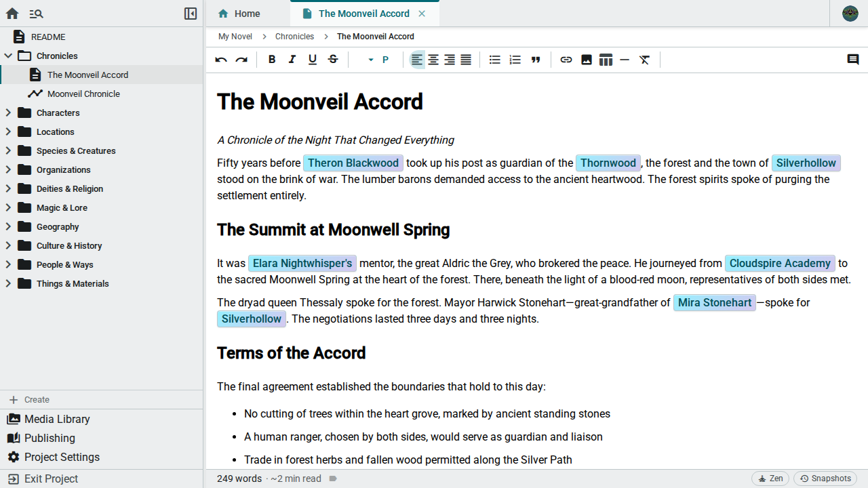Collapse the sidebar panel
The image size is (868, 488).
click(x=191, y=14)
